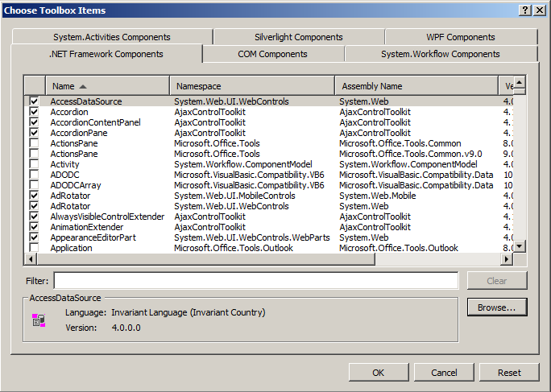The width and height of the screenshot is (551, 392).
Task: Sort by the Assembly Name column header
Action: tap(416, 86)
